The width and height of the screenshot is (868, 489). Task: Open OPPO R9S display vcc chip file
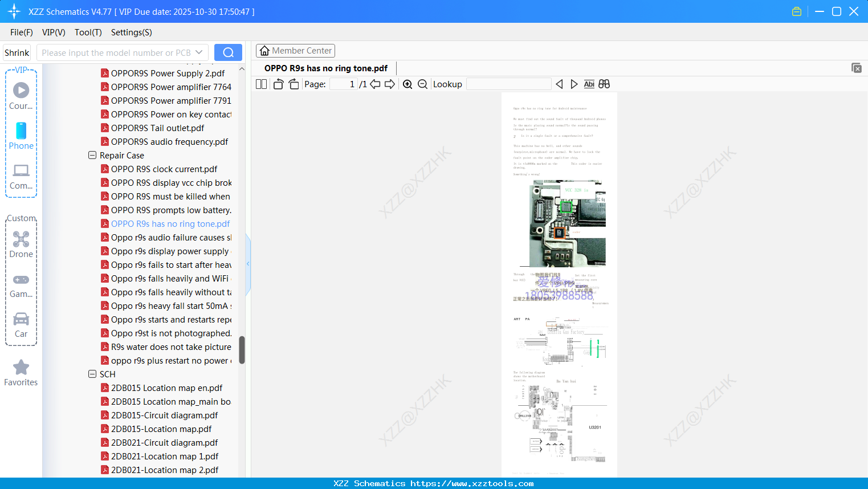171,182
